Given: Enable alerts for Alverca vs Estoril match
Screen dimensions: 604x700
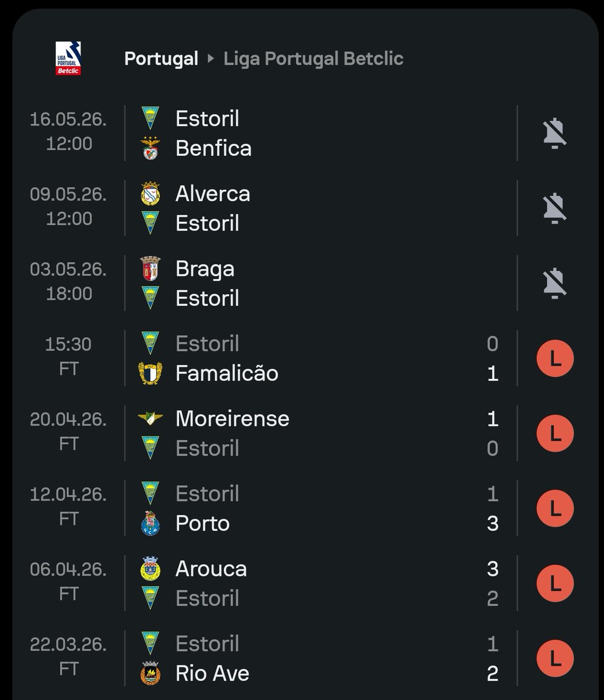Looking at the screenshot, I should click(554, 208).
